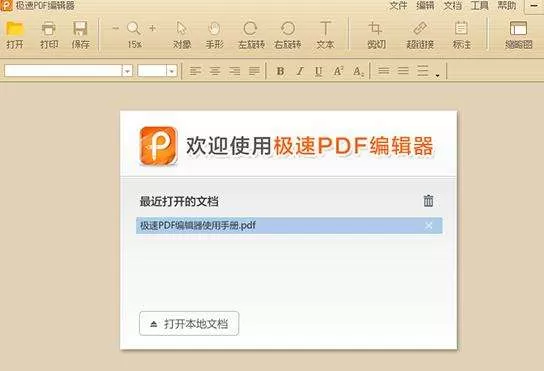Screen dimensions: 544x371
Task: Open the 编辑 menu
Action: (425, 6)
